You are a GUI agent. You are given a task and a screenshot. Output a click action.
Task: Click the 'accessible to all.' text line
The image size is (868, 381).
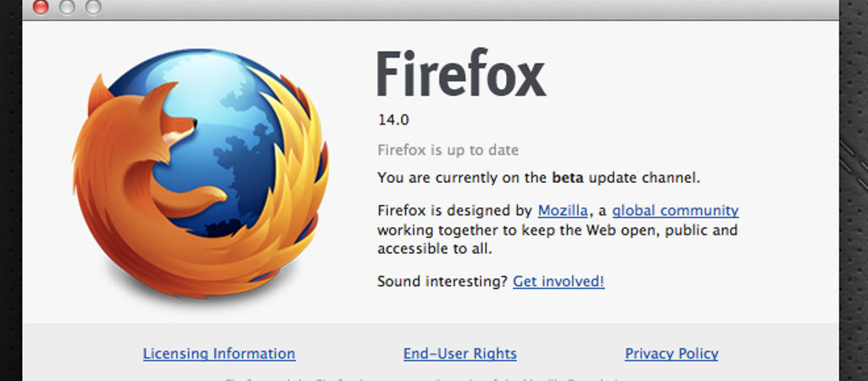[x=435, y=249]
